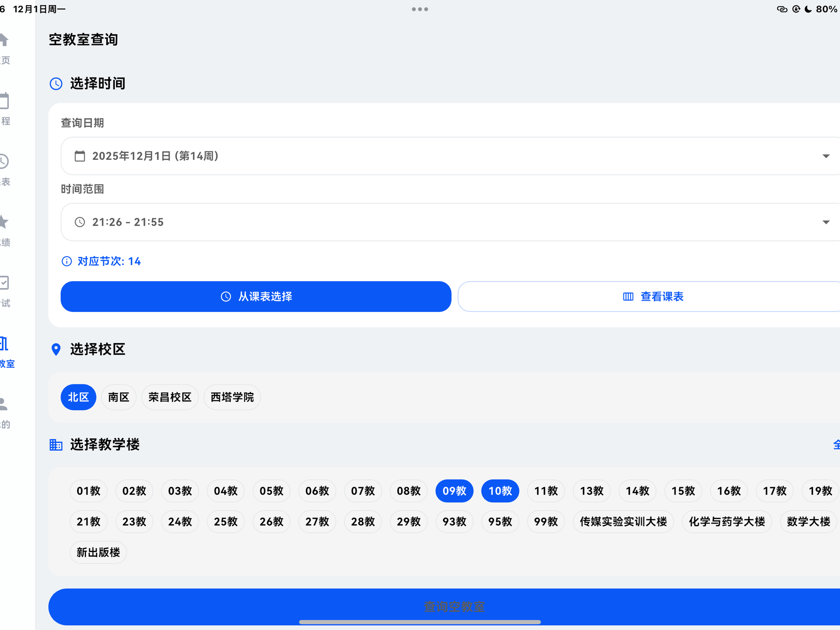Screen dimensions: 840x630
Task: Tap the battery percentage status
Action: [827, 9]
